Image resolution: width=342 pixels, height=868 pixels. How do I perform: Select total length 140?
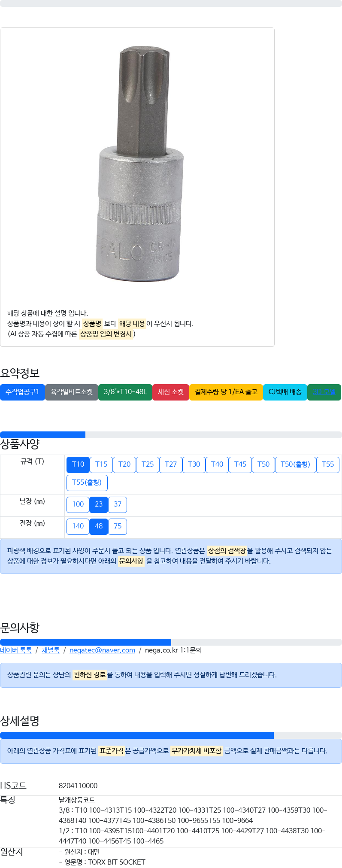tap(78, 526)
